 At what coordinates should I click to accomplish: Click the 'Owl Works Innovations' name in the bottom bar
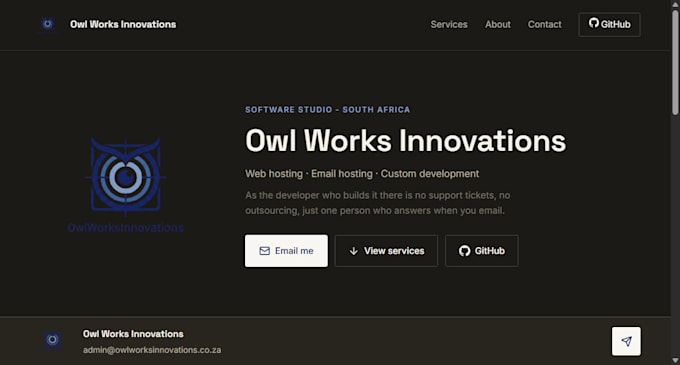click(133, 334)
